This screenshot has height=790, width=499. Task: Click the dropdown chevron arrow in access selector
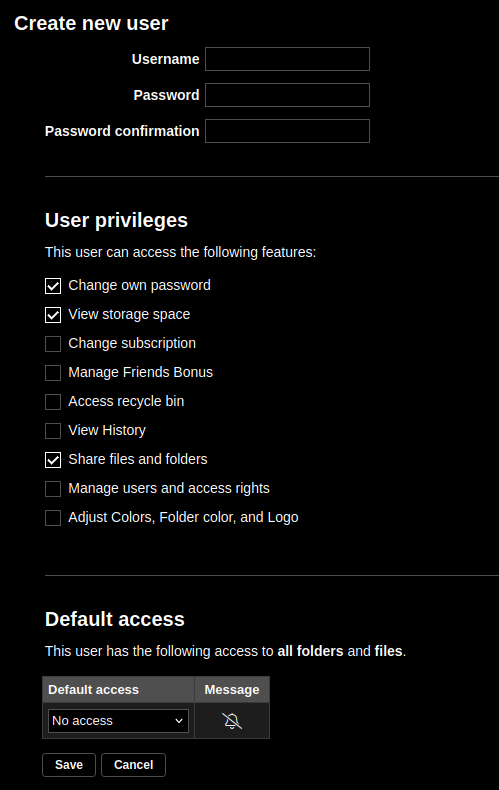(179, 721)
